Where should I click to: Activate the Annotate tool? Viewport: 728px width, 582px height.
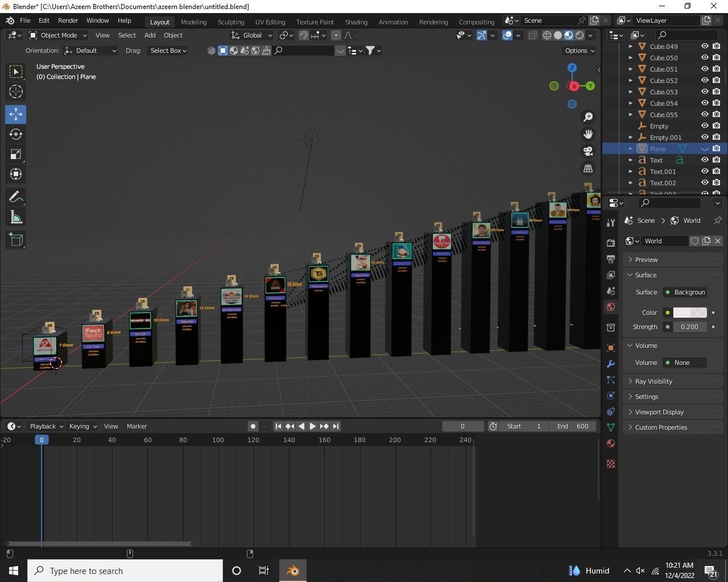click(x=16, y=197)
